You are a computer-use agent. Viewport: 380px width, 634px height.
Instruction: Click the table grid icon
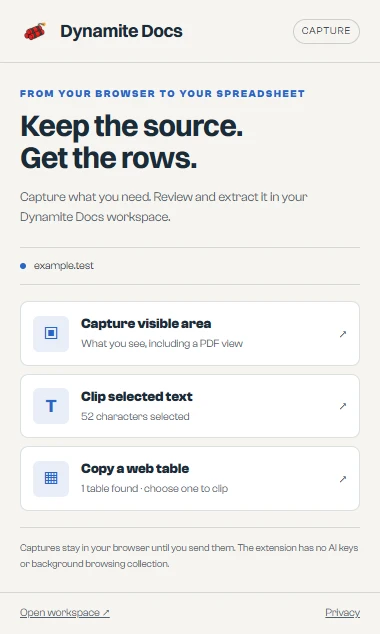[51, 478]
